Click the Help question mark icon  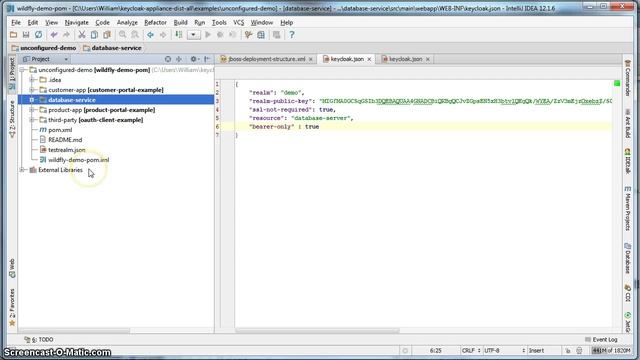pos(291,35)
